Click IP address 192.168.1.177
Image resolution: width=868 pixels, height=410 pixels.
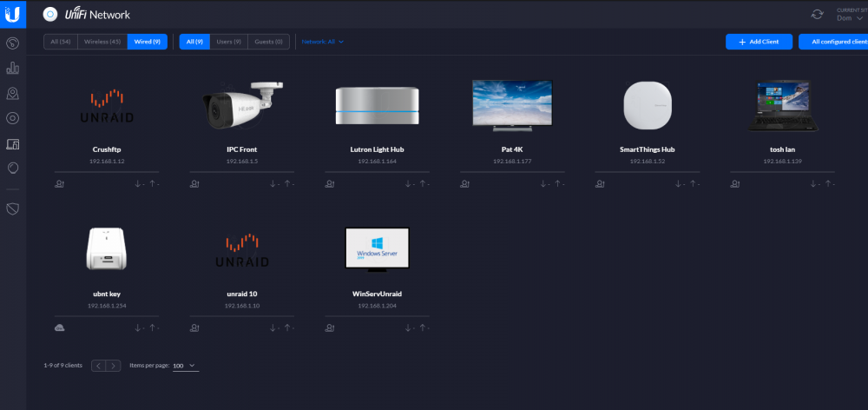coord(512,162)
